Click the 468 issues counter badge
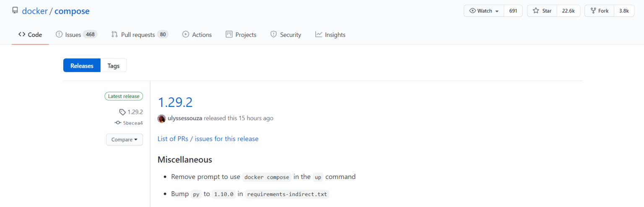644x207 pixels. coord(90,35)
